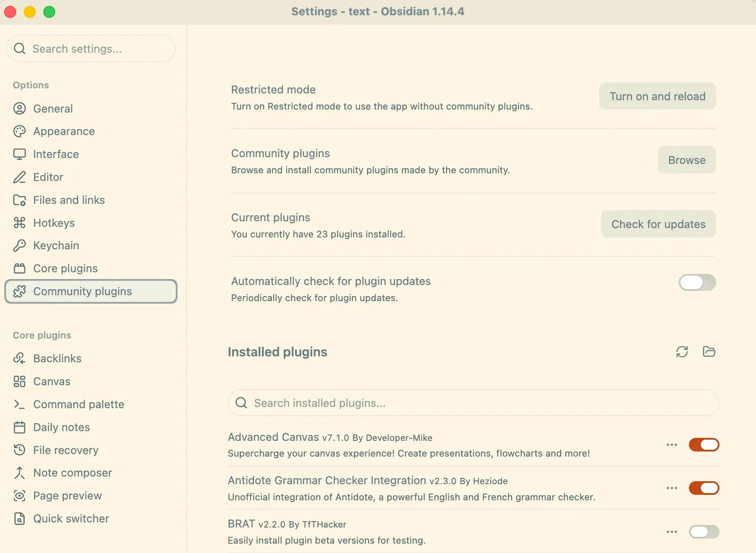Click the Community plugins puzzle icon
The image size is (756, 553).
(20, 291)
